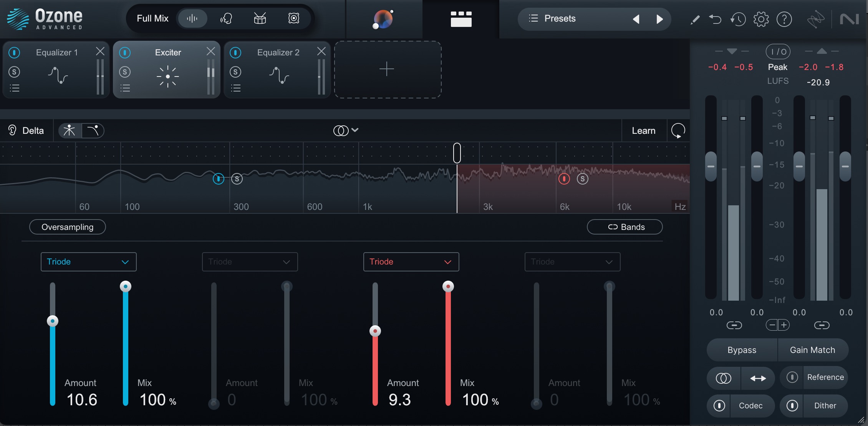Click the Learn button
The image size is (868, 426).
click(644, 131)
